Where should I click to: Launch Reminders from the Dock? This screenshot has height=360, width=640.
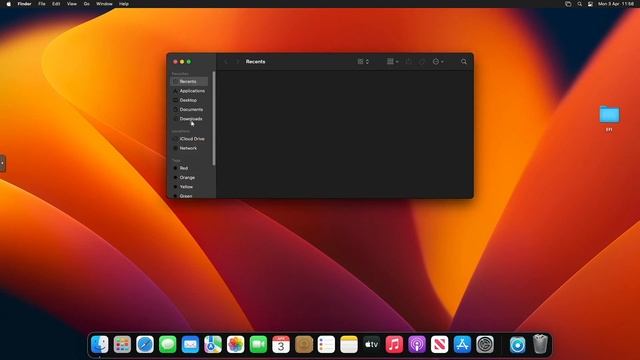coord(326,344)
